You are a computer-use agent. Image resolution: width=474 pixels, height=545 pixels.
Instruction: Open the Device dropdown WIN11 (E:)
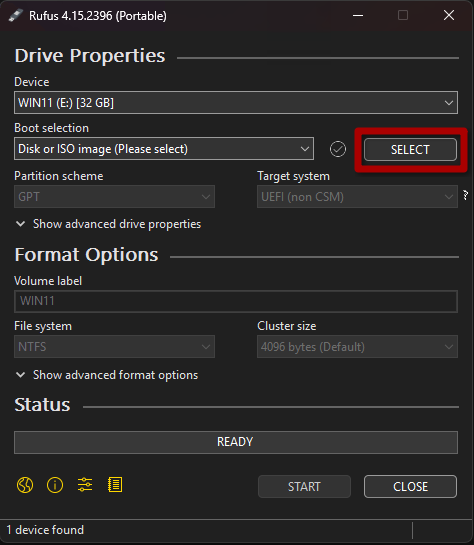tap(236, 103)
